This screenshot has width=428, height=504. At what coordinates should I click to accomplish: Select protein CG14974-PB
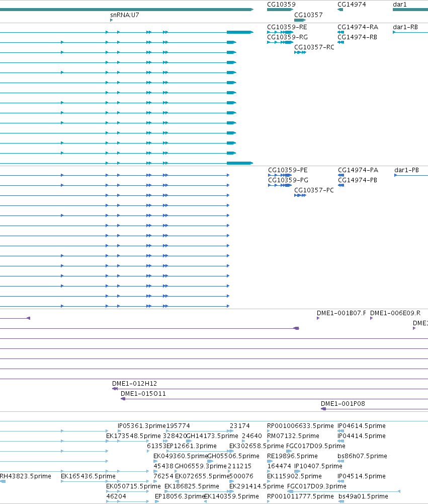358,180
